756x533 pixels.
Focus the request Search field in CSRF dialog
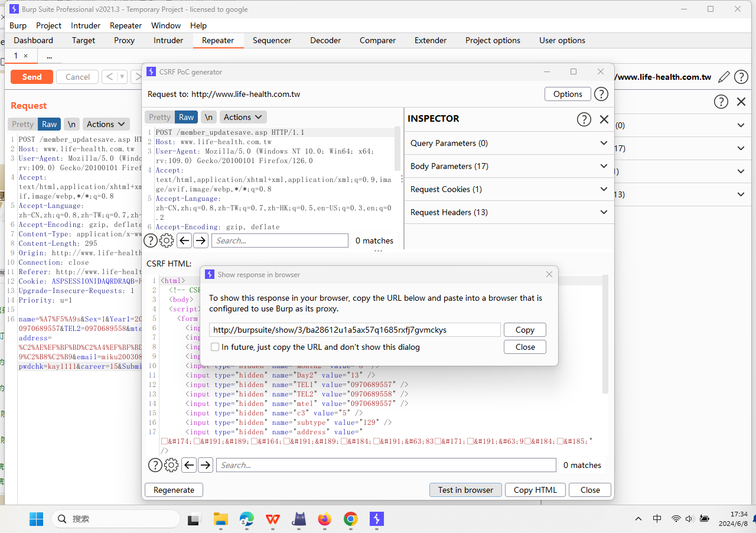pos(280,240)
